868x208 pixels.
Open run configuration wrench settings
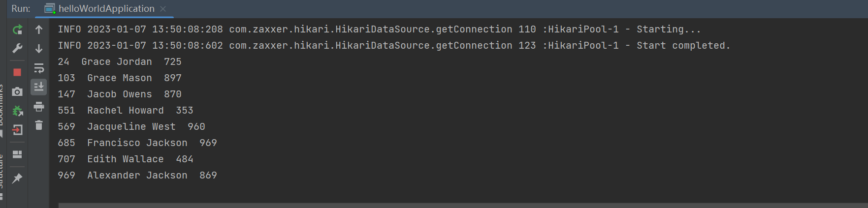(17, 48)
